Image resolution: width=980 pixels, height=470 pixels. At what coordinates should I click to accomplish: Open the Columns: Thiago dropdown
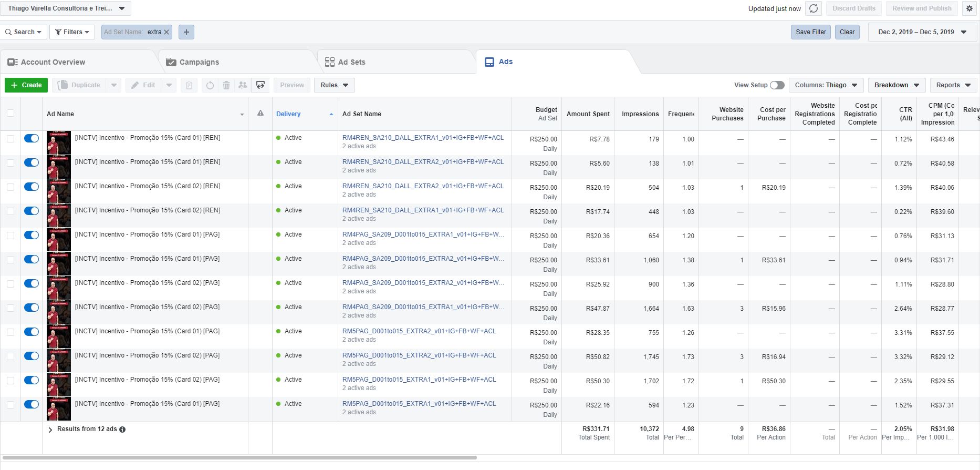(x=826, y=85)
